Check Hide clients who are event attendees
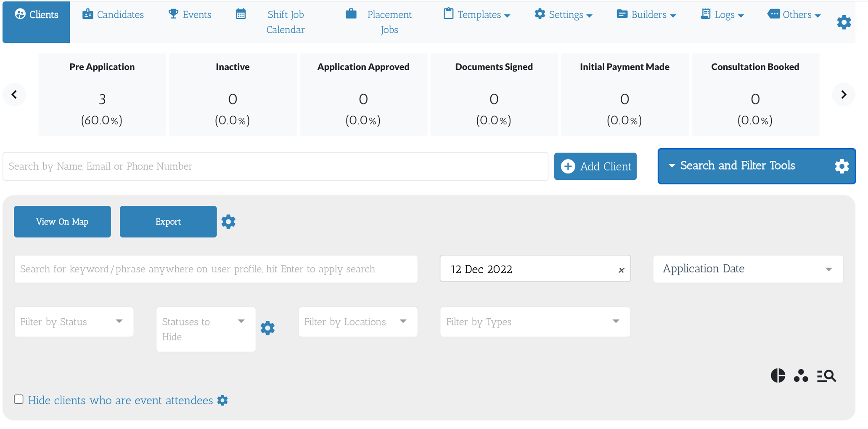 19,399
